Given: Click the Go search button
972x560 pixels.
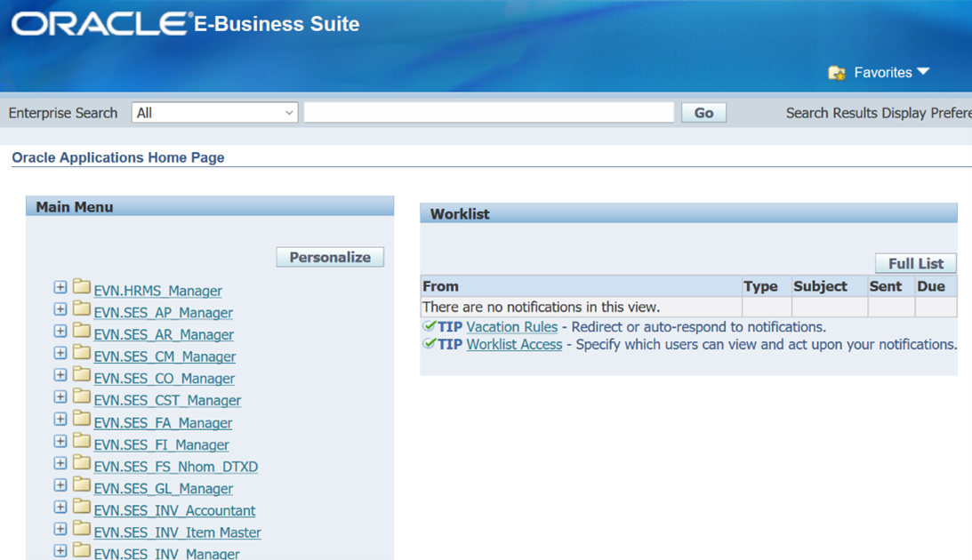Looking at the screenshot, I should tap(703, 113).
